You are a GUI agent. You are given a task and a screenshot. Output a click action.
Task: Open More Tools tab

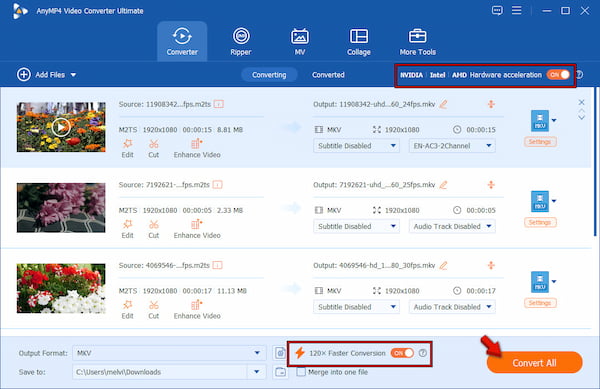pos(417,41)
